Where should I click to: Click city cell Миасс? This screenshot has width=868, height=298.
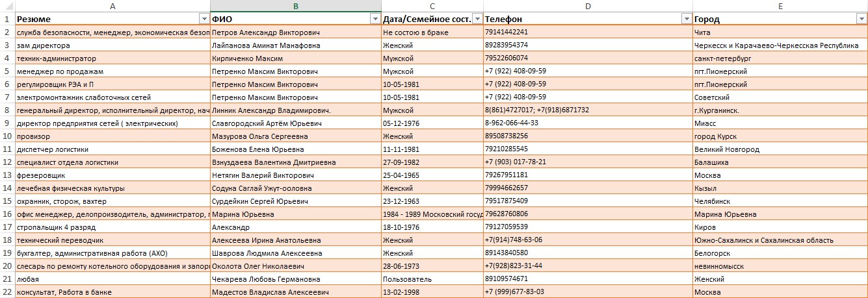click(780, 123)
